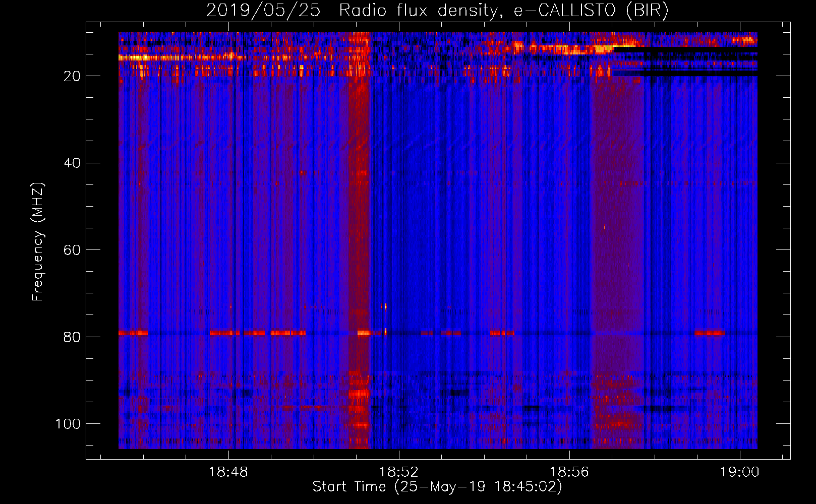Click the 18:56 time tick label
This screenshot has height=504, width=816.
[x=569, y=472]
